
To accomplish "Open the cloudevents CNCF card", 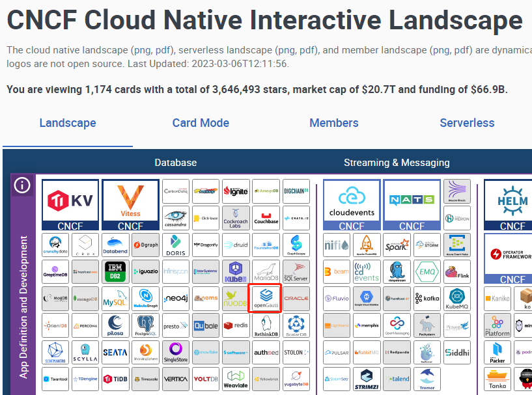I will tap(352, 205).
